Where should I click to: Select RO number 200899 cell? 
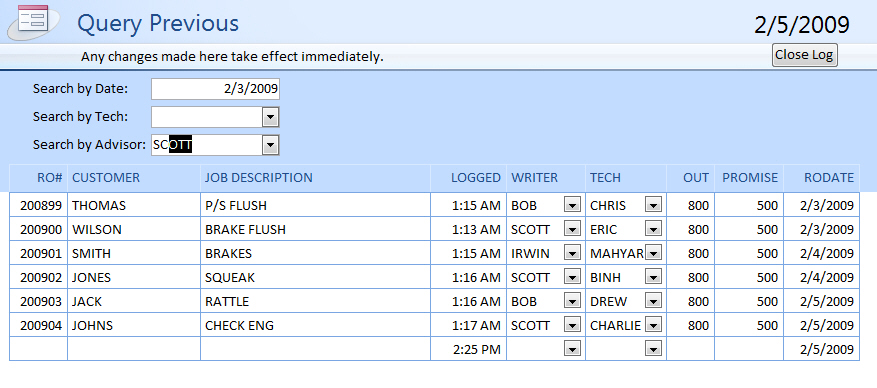[x=39, y=206]
